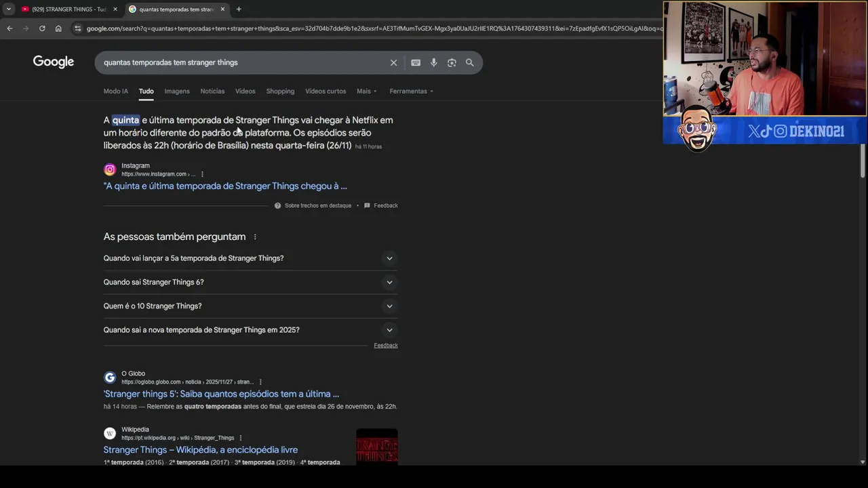Click the highlighted word 'quinta' in snippet
The image size is (868, 488).
125,120
